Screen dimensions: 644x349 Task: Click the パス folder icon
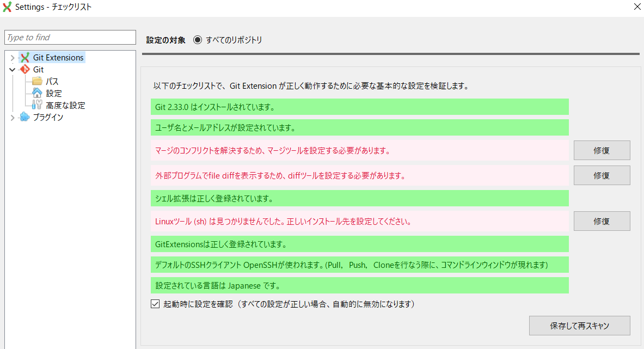[x=37, y=82]
